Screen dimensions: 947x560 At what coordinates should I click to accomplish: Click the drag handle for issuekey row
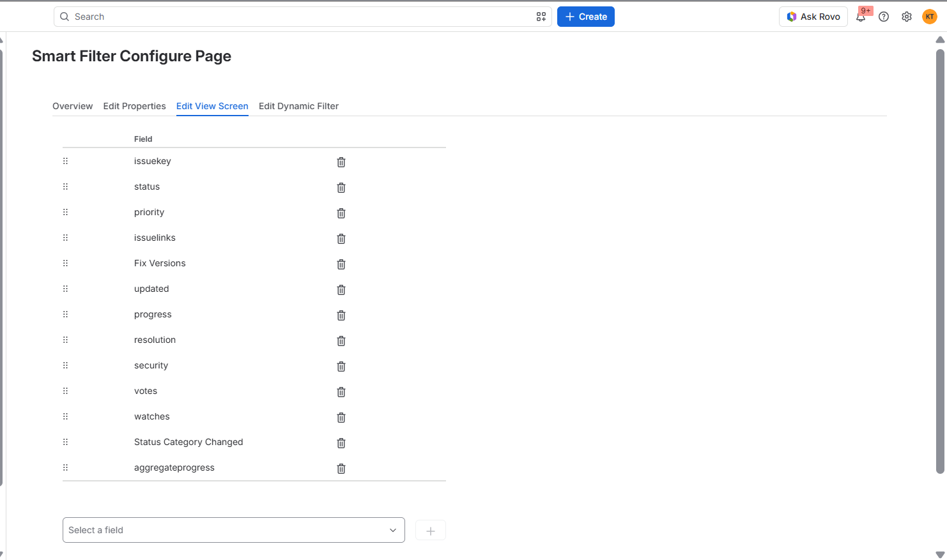click(65, 161)
